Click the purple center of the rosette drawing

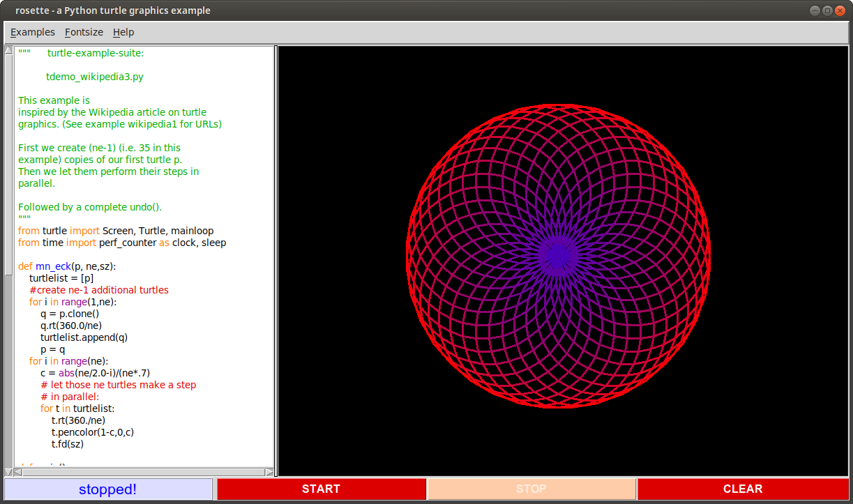[x=558, y=257]
